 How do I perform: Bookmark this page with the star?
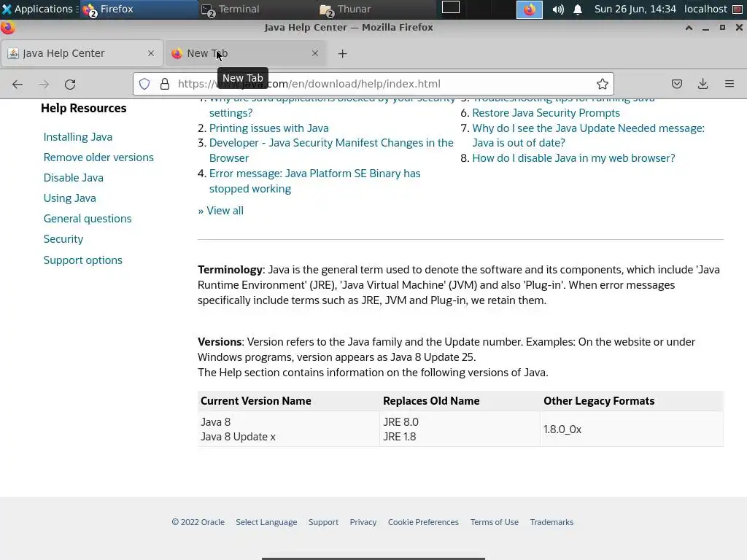602,84
